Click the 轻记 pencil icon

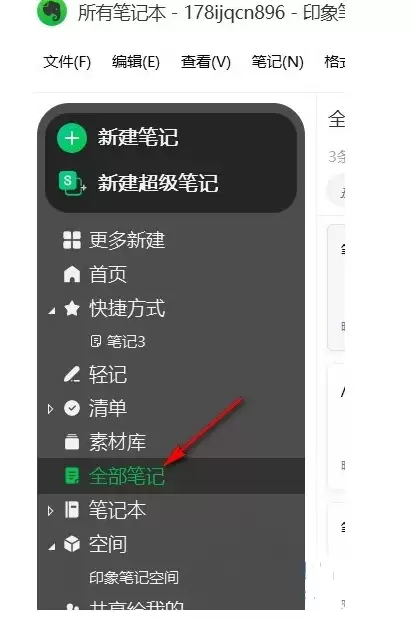72,374
